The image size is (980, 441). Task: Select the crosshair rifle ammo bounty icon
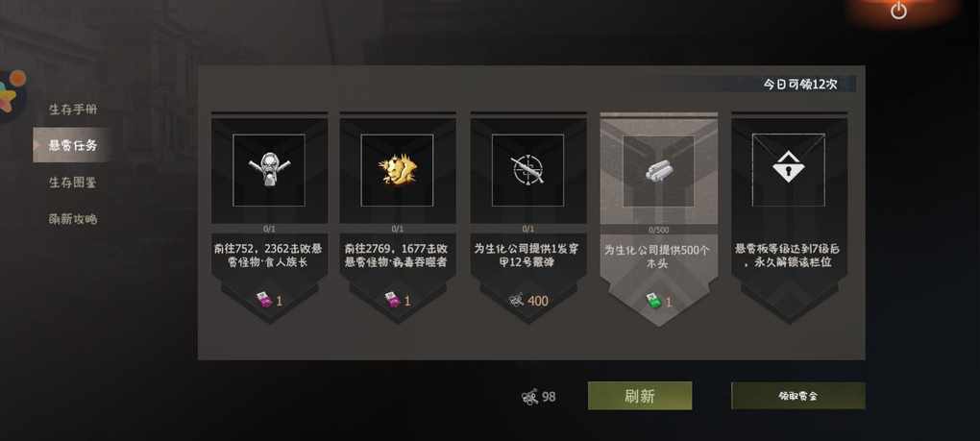click(527, 170)
